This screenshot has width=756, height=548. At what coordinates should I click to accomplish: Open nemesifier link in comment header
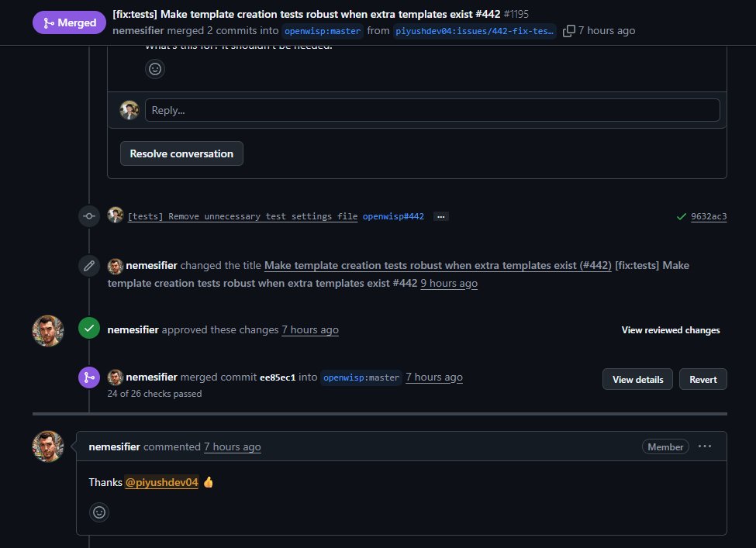114,446
